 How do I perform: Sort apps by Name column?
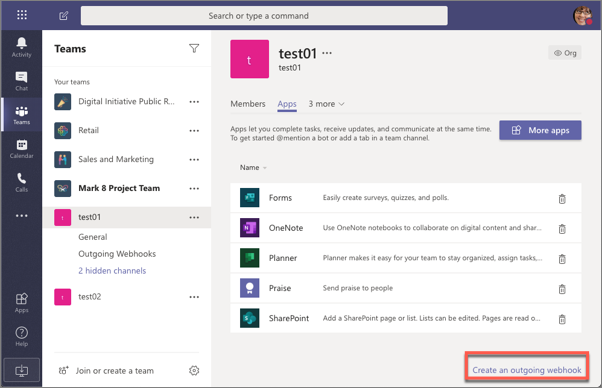pos(253,168)
